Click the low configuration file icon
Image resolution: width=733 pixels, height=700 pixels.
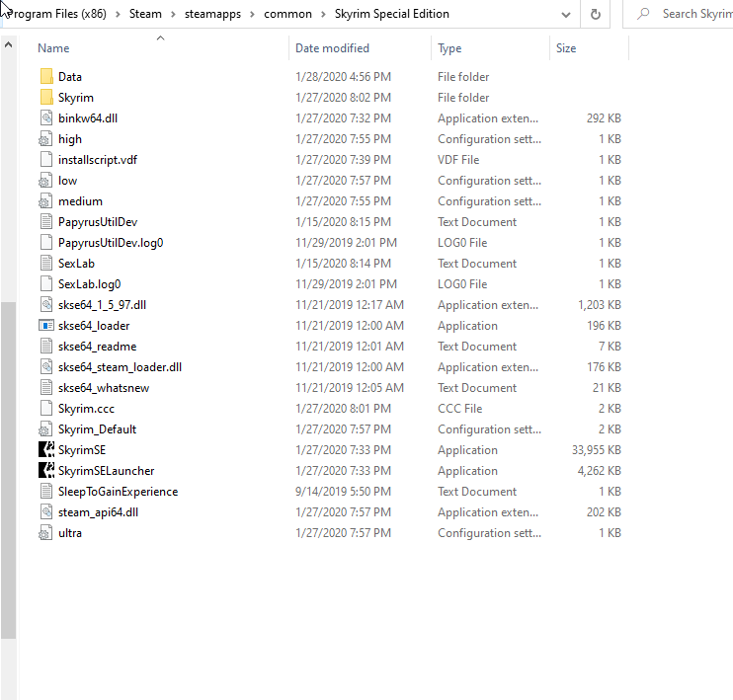point(46,181)
